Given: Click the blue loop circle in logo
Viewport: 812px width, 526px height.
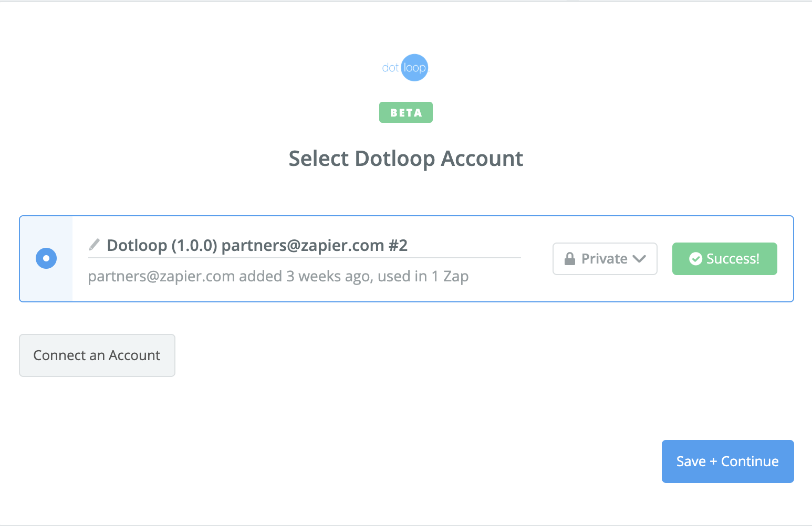Looking at the screenshot, I should click(415, 68).
